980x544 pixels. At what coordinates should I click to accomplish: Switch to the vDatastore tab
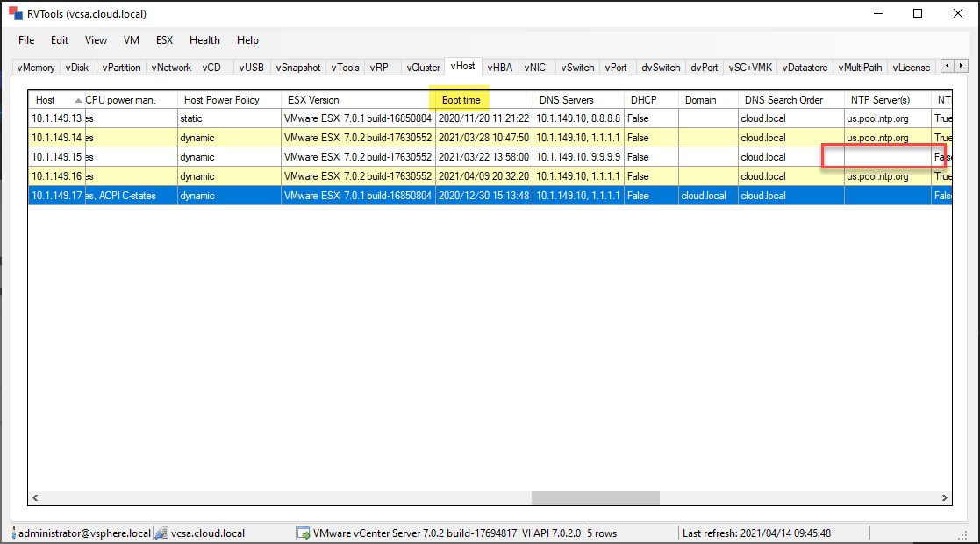point(805,68)
